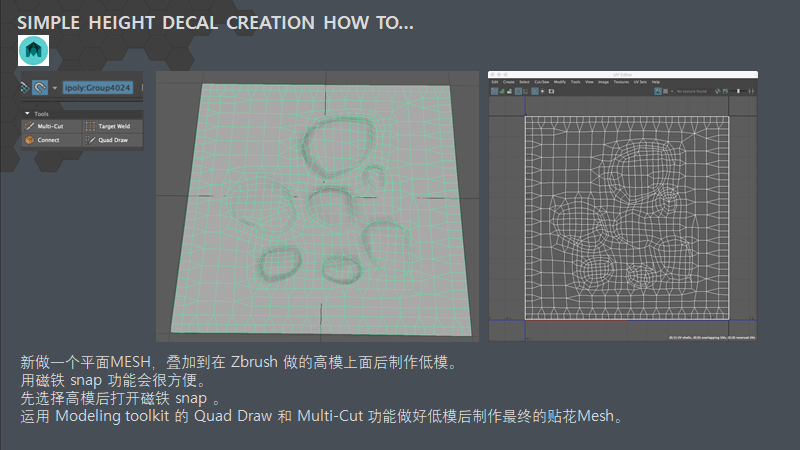Open the dropdown arrow beside the magnet icon

54,87
